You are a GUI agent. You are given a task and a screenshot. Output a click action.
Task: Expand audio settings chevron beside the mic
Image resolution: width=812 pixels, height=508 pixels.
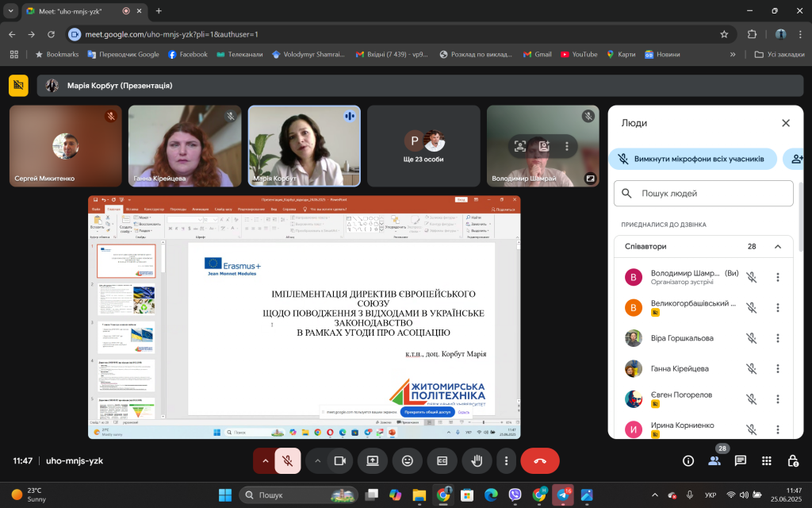[265, 461]
